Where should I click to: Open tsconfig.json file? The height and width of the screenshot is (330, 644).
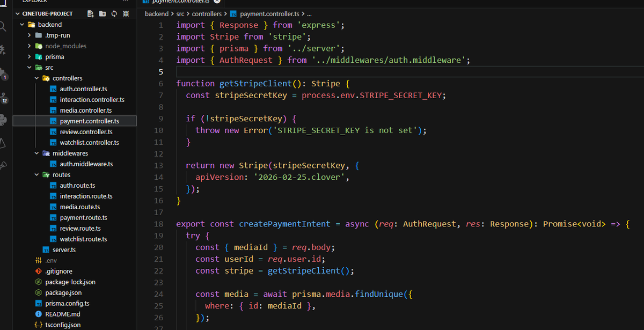75,325
